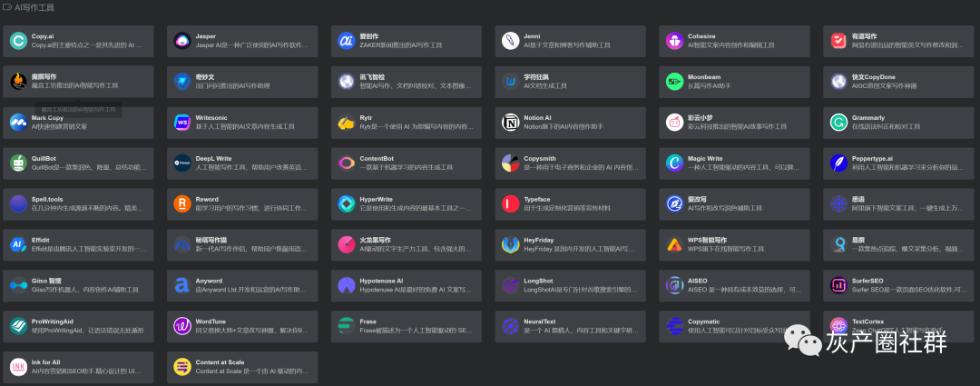This screenshot has height=386, width=980.
Task: Click the Copy.ai logo icon
Action: 19,41
